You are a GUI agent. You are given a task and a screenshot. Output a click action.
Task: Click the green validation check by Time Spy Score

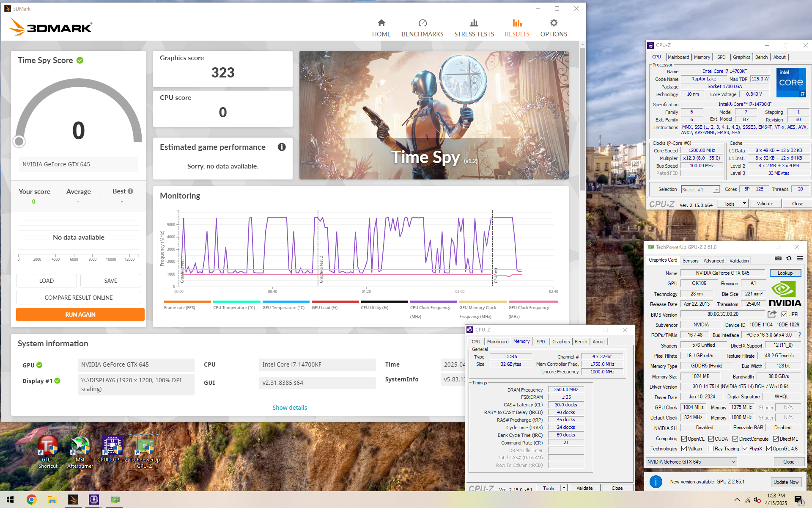point(80,60)
